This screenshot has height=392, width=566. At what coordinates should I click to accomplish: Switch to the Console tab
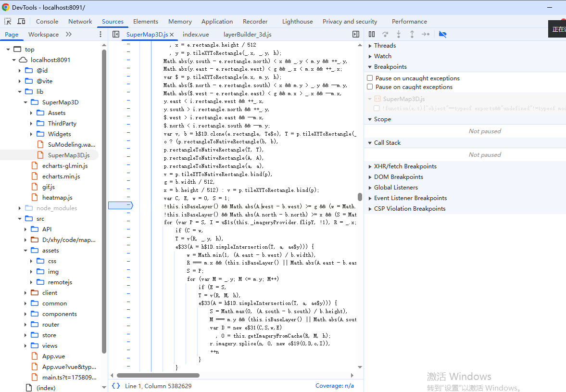point(47,22)
